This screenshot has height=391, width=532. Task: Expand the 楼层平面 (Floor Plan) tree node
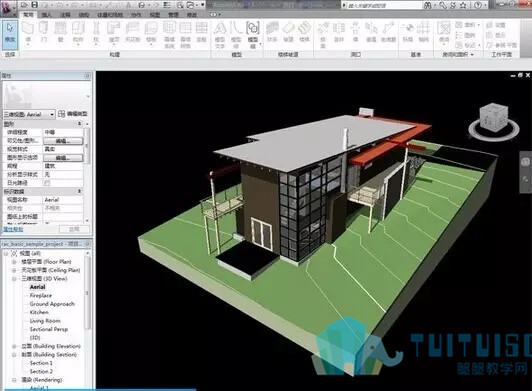click(x=14, y=262)
